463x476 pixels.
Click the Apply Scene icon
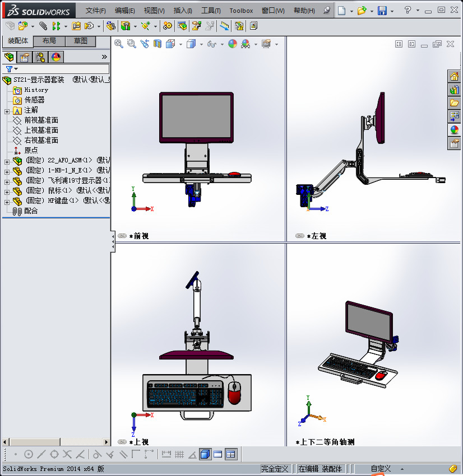tap(246, 44)
